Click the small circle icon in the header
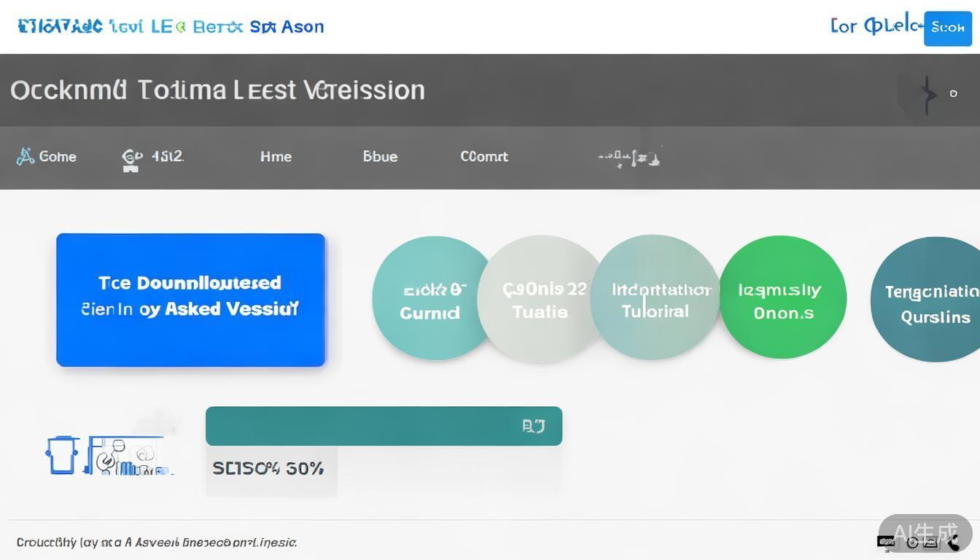 click(x=953, y=94)
